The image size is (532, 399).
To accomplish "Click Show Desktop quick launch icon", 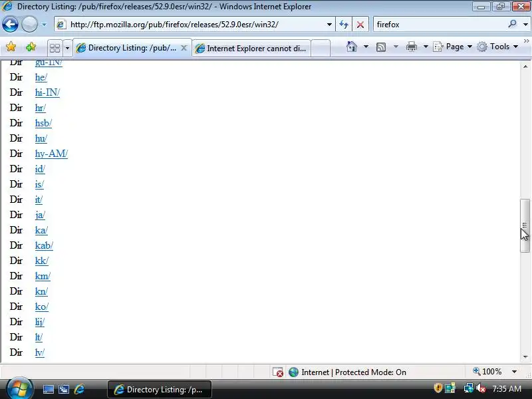I will pyautogui.click(x=48, y=389).
